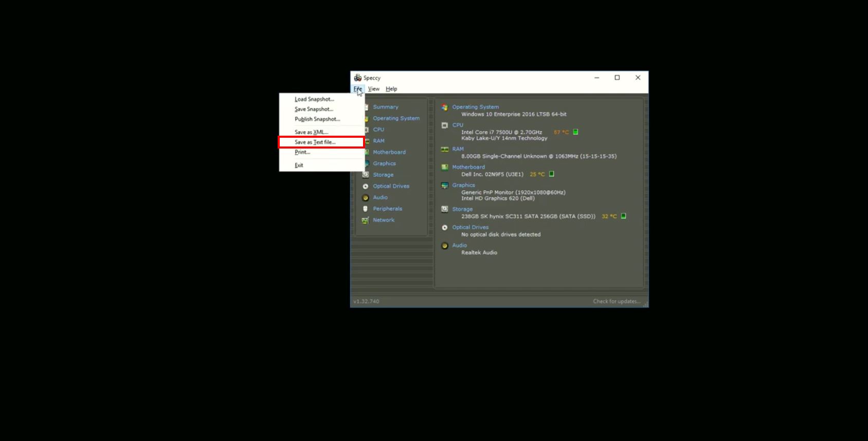This screenshot has height=441, width=868.
Task: Click the Operating System heading link in summary
Action: coord(476,107)
